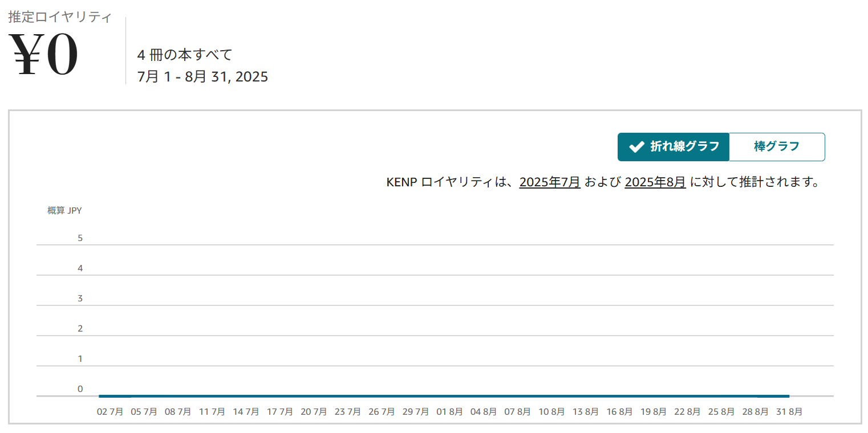Click the "4 冊の本すべて" book summary text
Image resolution: width=868 pixels, height=433 pixels.
click(x=185, y=55)
